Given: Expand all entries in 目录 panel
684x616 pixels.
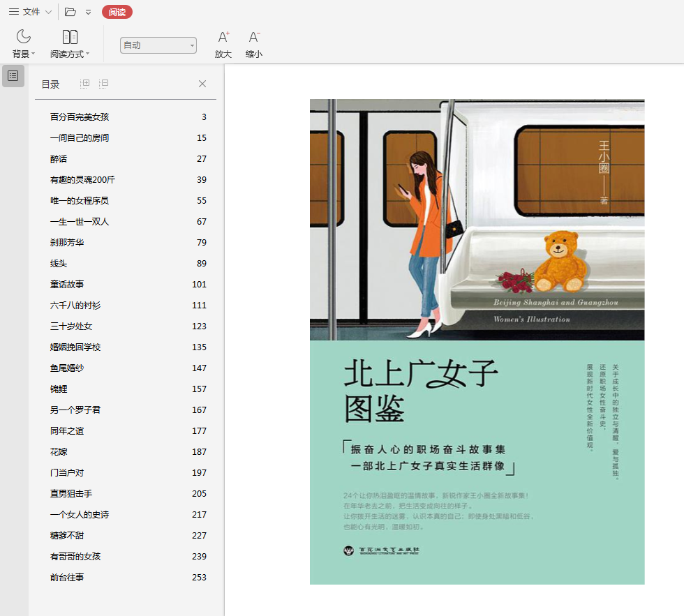Looking at the screenshot, I should [85, 83].
